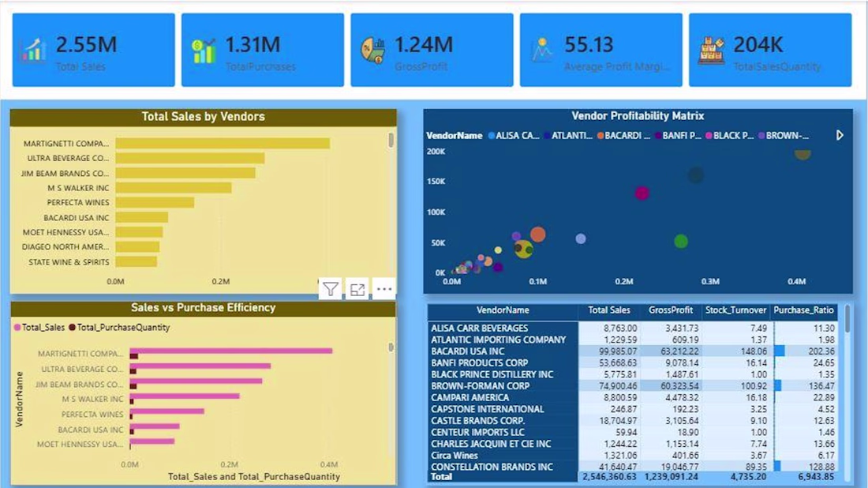Select BACARDI legend entry in Profitability Matrix
Image resolution: width=868 pixels, height=488 pixels.
pyautogui.click(x=623, y=135)
